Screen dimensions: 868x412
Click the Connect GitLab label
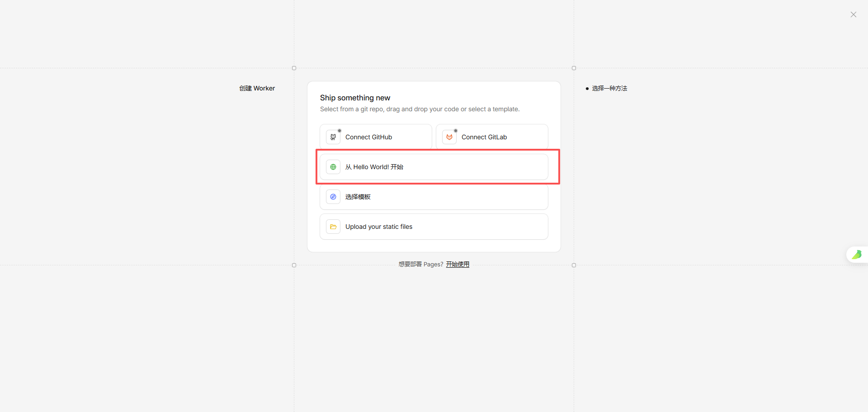coord(484,137)
